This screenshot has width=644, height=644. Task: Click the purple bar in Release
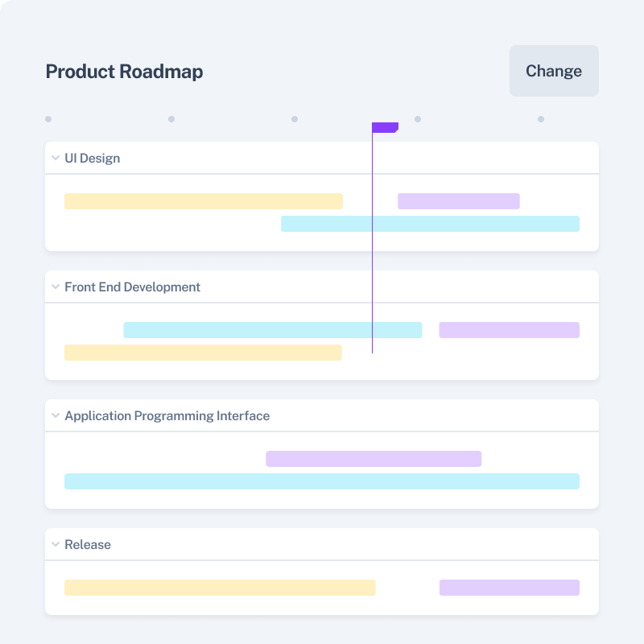(x=509, y=588)
